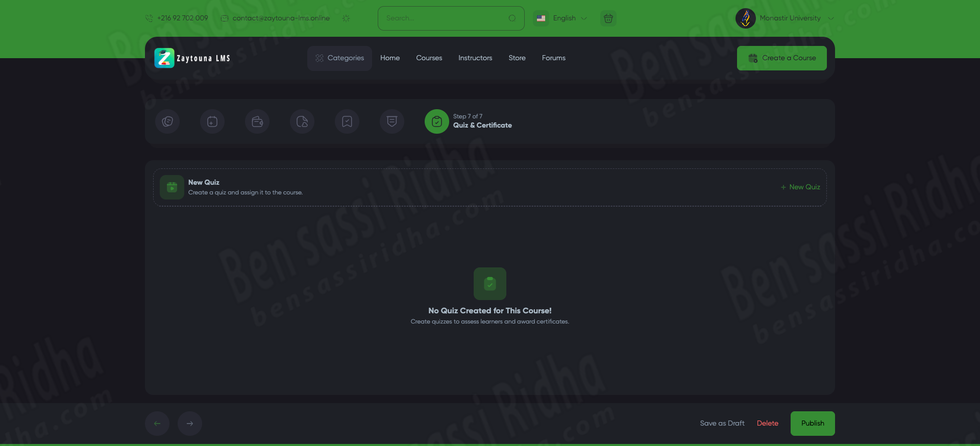980x446 pixels.
Task: Click the + New Quiz link
Action: (800, 187)
